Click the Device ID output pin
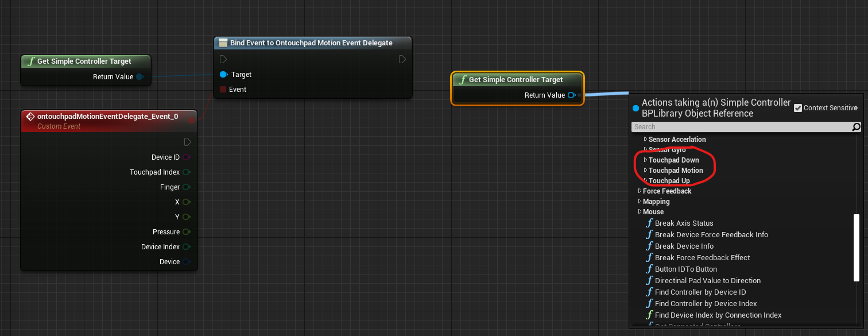Image resolution: width=868 pixels, height=336 pixels. pos(187,157)
